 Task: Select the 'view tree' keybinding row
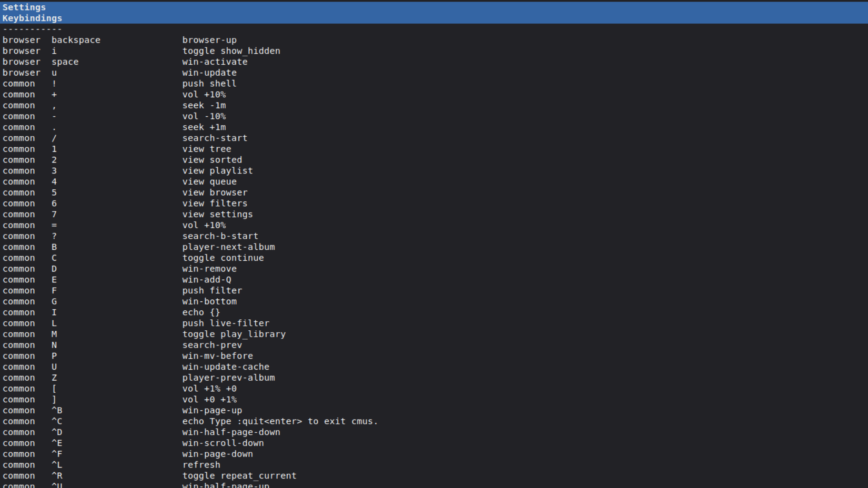(x=434, y=149)
